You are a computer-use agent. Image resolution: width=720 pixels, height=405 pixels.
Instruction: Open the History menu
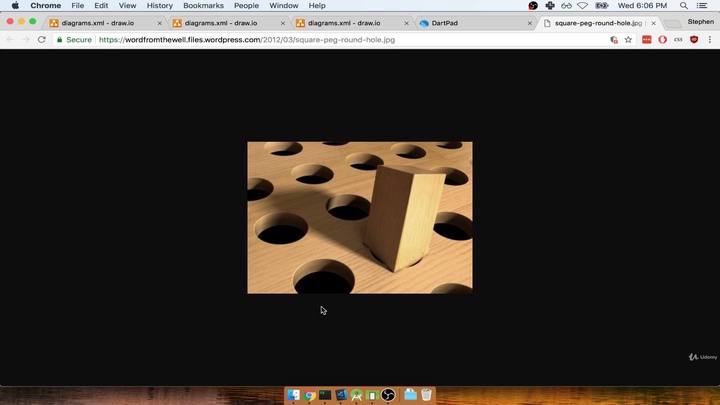click(160, 6)
